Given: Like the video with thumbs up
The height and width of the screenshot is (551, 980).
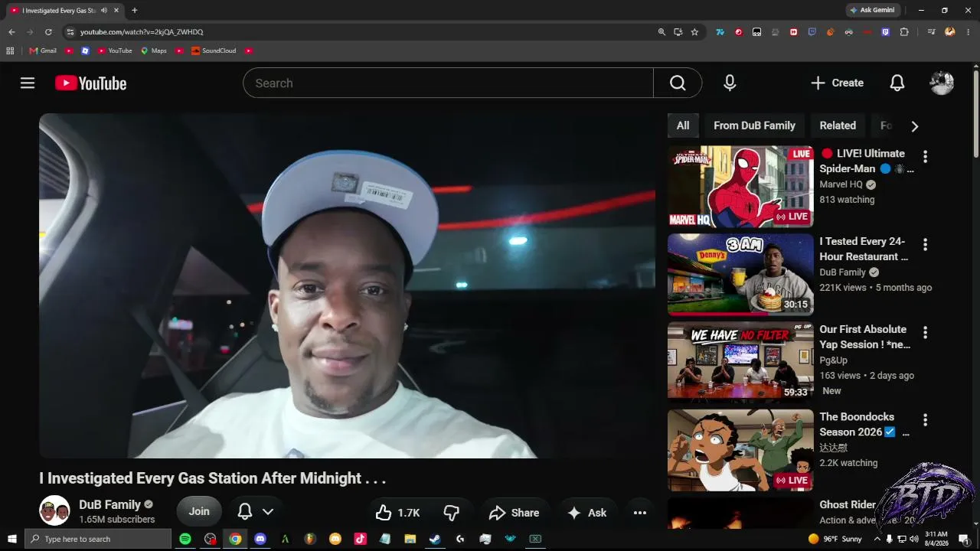Looking at the screenshot, I should pos(397,513).
